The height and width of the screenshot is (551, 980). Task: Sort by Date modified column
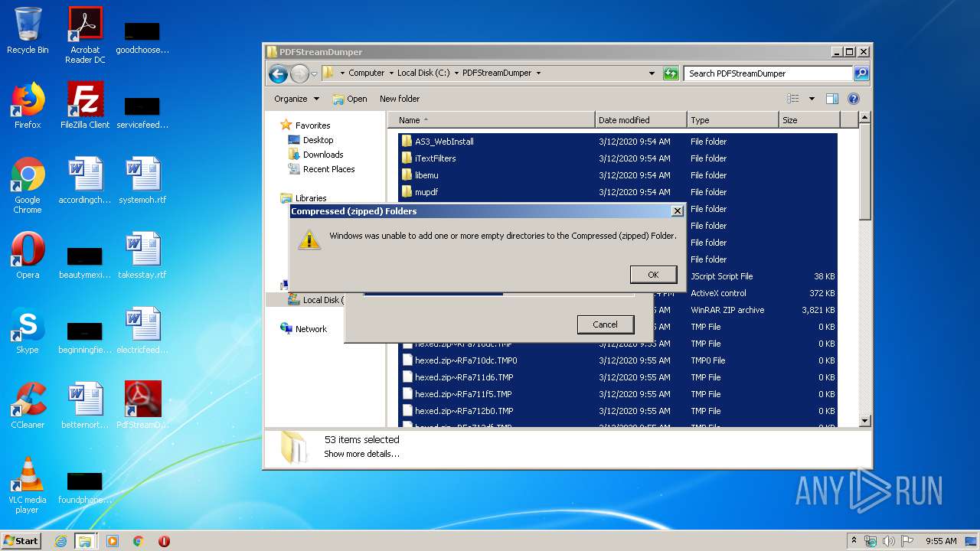click(641, 120)
